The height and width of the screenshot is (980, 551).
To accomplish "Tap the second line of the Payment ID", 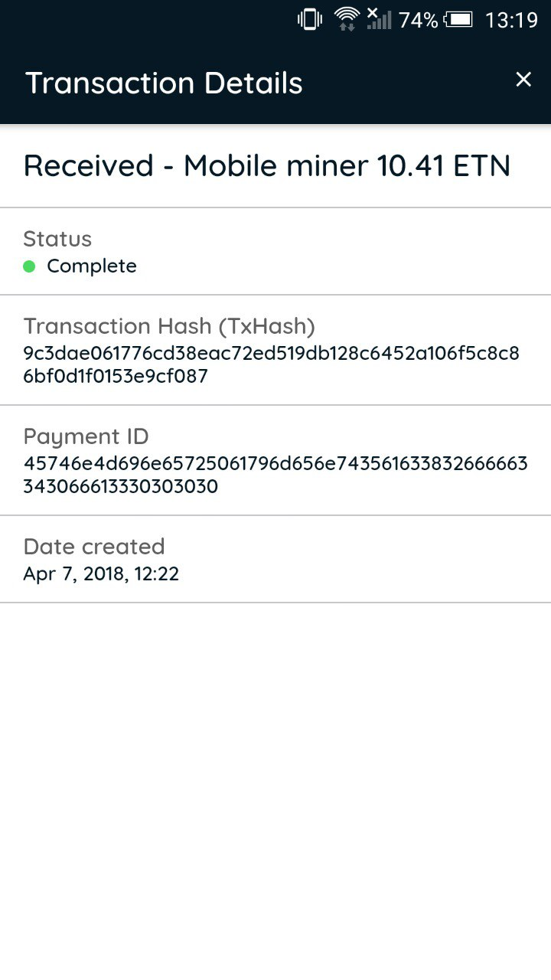I will pos(121,487).
